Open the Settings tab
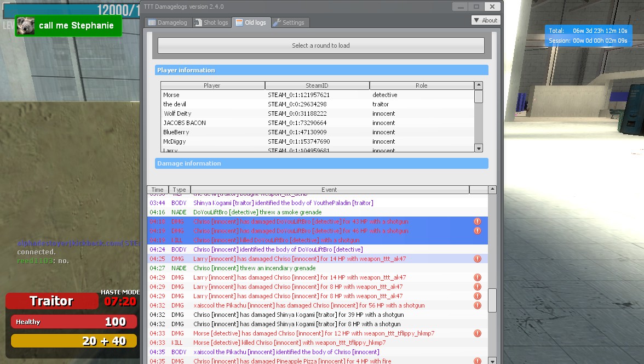 tap(289, 22)
